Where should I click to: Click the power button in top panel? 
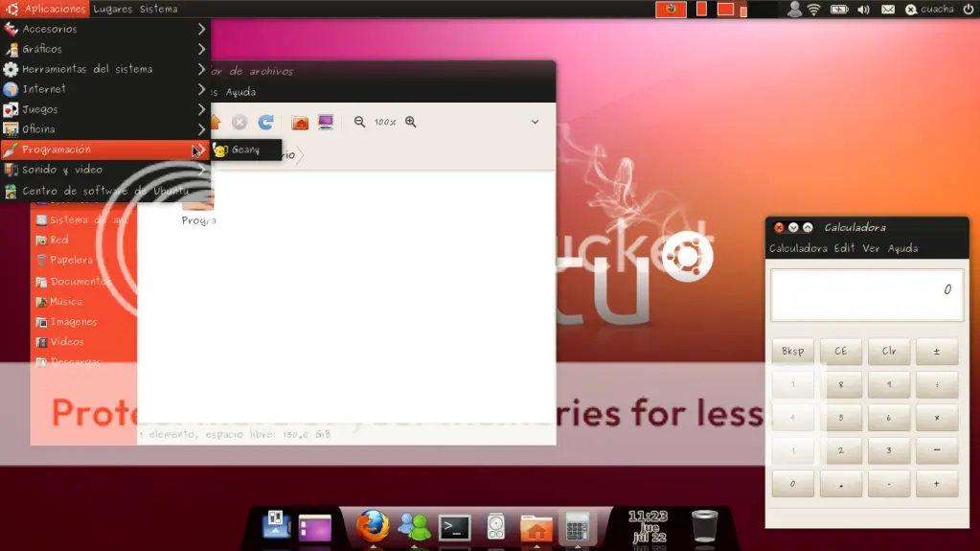coord(969,9)
